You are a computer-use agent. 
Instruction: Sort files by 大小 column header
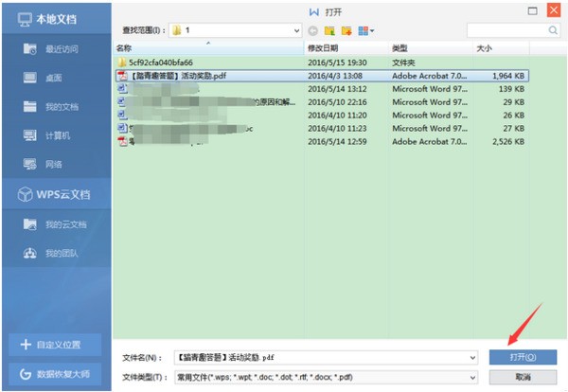pos(485,47)
